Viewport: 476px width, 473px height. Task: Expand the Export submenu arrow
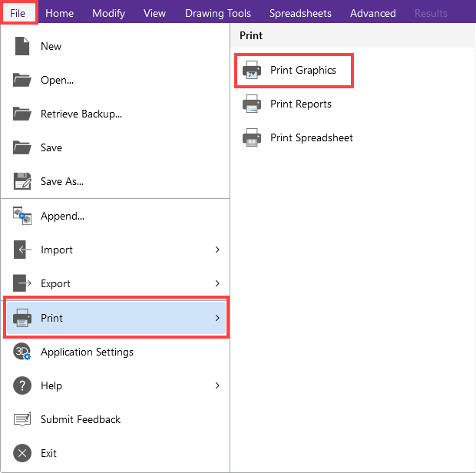click(217, 283)
